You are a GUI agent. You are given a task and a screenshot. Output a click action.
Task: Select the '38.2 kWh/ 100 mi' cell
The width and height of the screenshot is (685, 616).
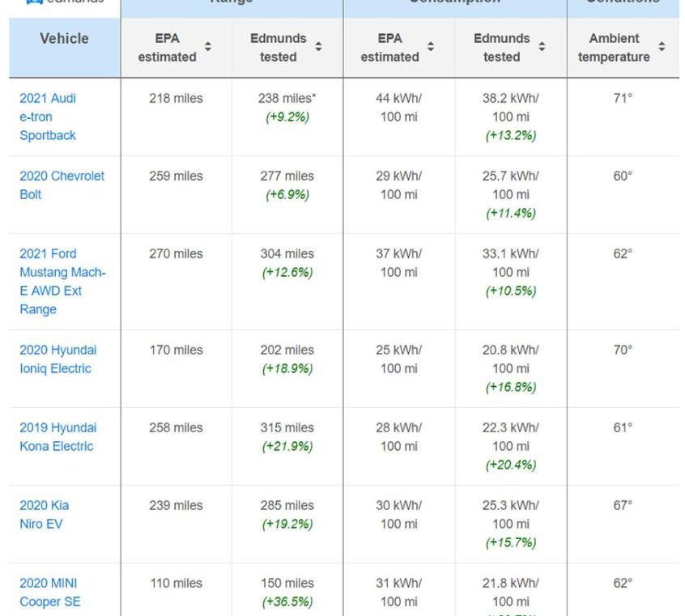pos(511,108)
